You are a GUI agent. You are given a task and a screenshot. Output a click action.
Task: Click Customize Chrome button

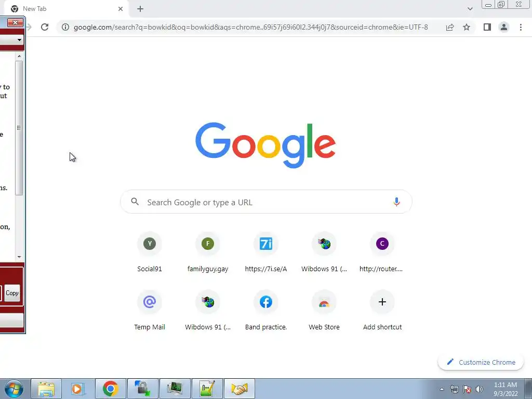(x=481, y=362)
